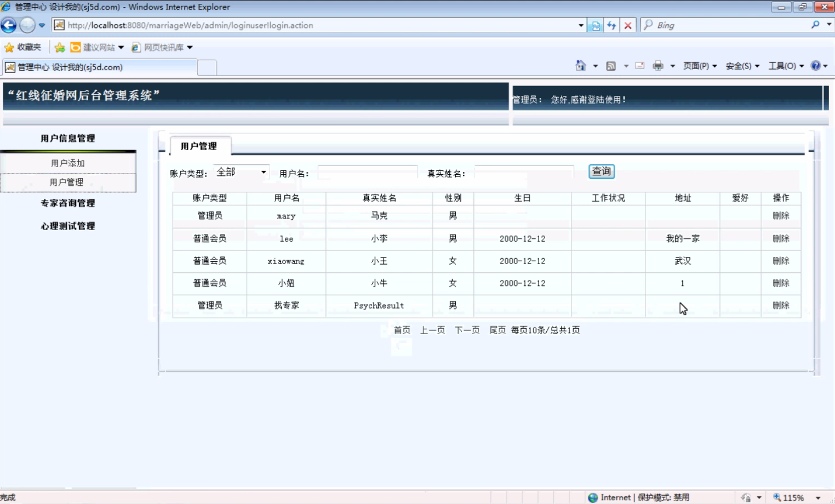Open the 安全(S) Safety menu
The width and height of the screenshot is (835, 504).
(742, 66)
